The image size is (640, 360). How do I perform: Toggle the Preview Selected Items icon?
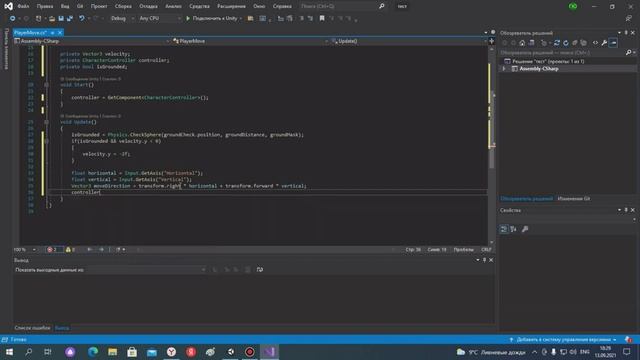tap(613, 43)
